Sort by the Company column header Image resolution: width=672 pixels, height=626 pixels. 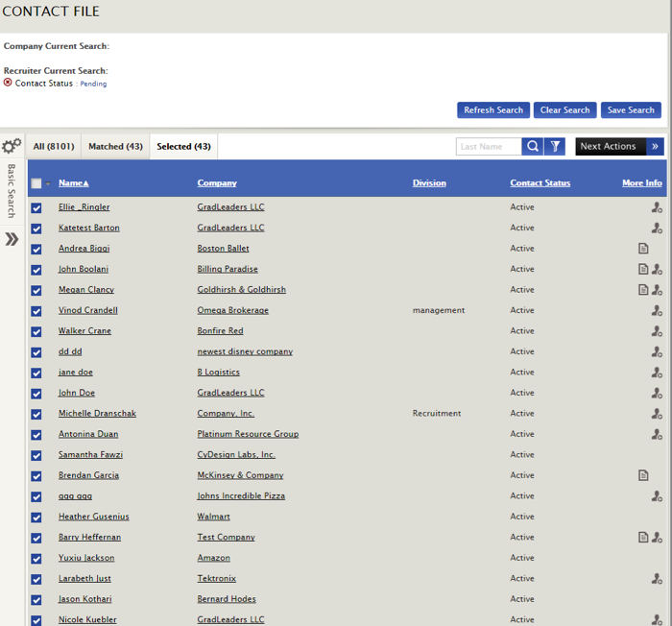(x=217, y=183)
